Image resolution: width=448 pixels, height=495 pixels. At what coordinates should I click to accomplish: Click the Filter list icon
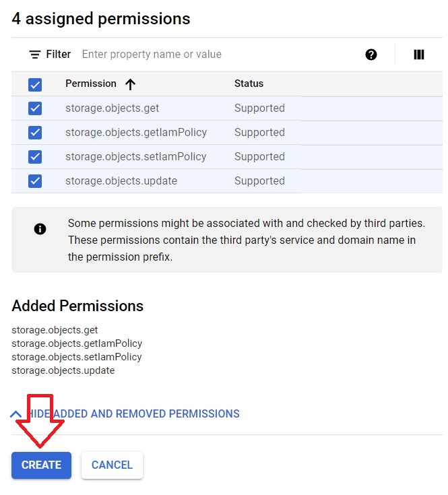click(35, 55)
